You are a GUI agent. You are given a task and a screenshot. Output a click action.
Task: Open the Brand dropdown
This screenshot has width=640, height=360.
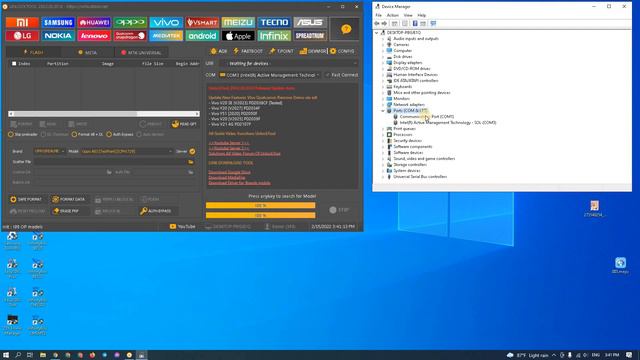point(49,151)
